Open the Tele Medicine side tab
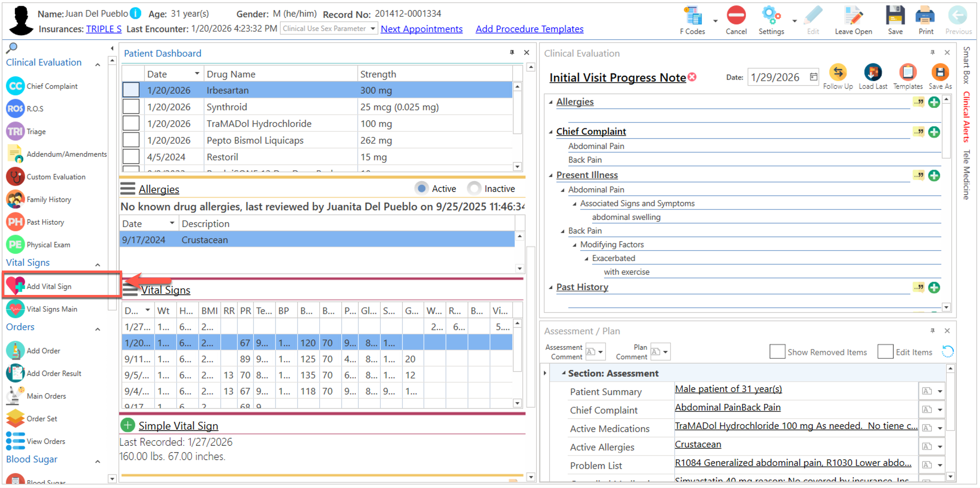Screen dimensions: 980x488 coord(967,175)
